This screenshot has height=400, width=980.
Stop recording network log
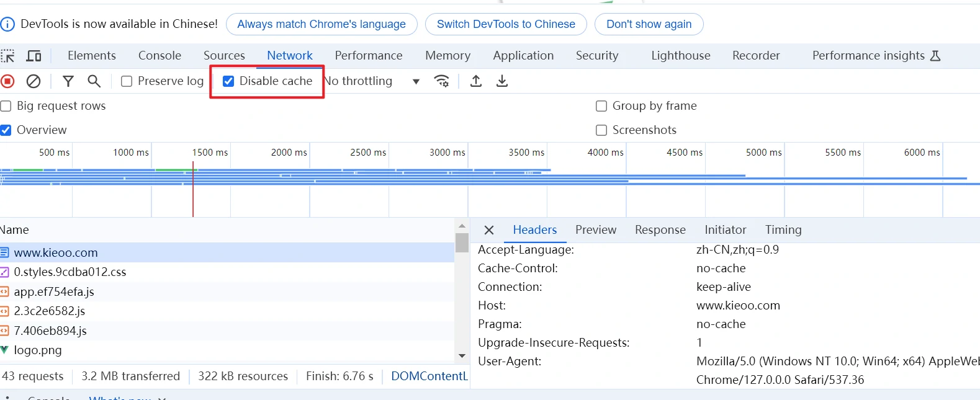pyautogui.click(x=7, y=81)
